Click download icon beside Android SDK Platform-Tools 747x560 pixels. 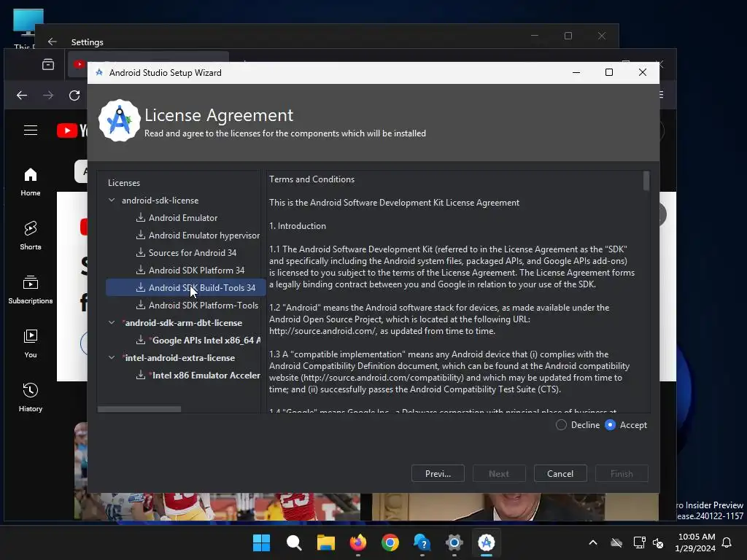tap(141, 305)
